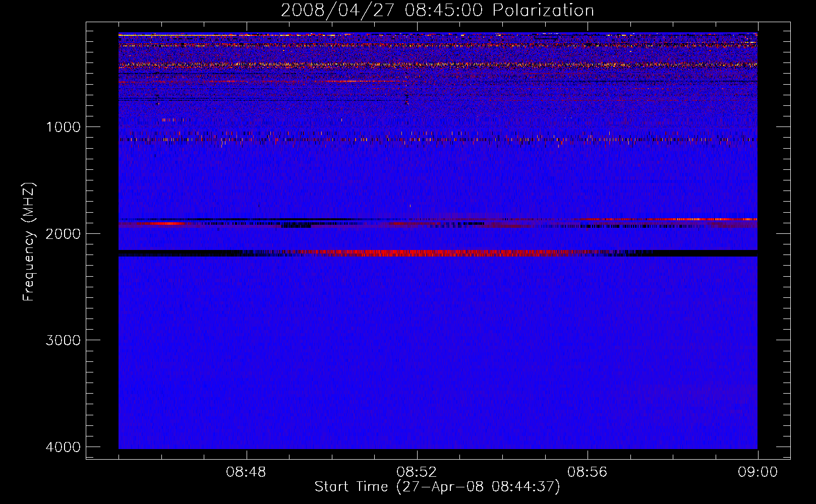Click the 09:00 time tick label
816x504 pixels.
(757, 472)
